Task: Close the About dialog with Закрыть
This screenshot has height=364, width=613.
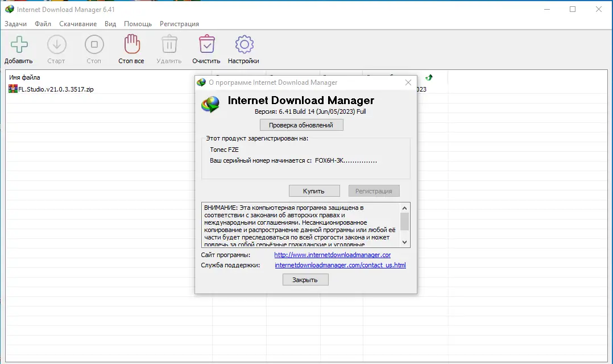Action: pyautogui.click(x=305, y=279)
